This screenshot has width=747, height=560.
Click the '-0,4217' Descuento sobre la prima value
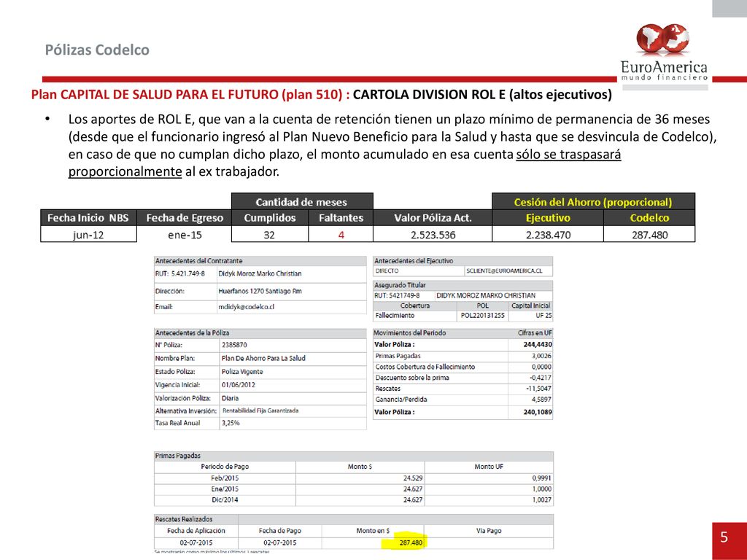pyautogui.click(x=541, y=378)
